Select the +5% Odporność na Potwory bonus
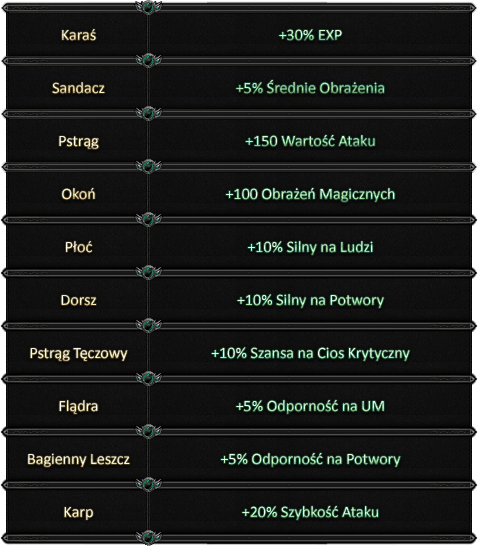 [x=310, y=459]
